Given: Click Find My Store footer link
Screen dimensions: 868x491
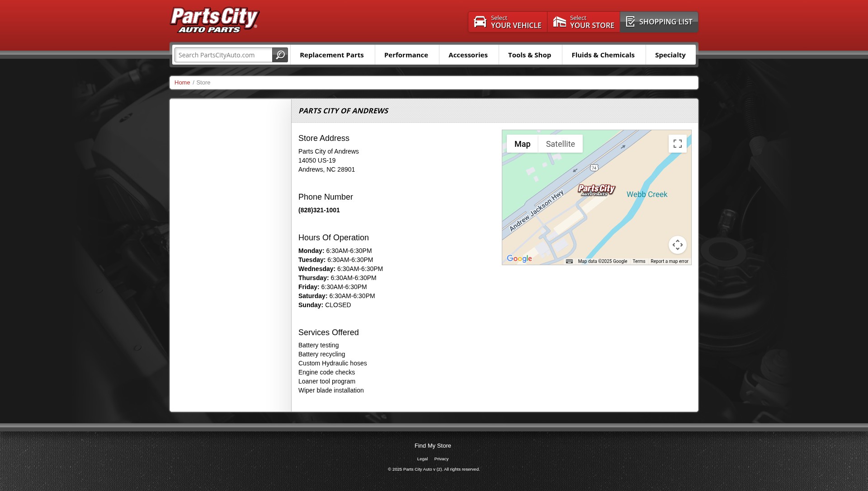Looking at the screenshot, I should pyautogui.click(x=433, y=446).
